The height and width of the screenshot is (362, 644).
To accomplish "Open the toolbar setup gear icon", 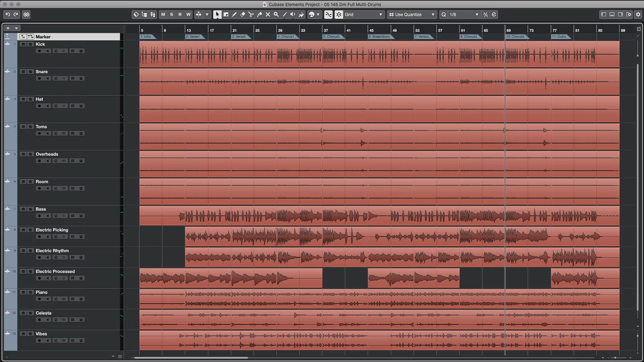I will (638, 14).
